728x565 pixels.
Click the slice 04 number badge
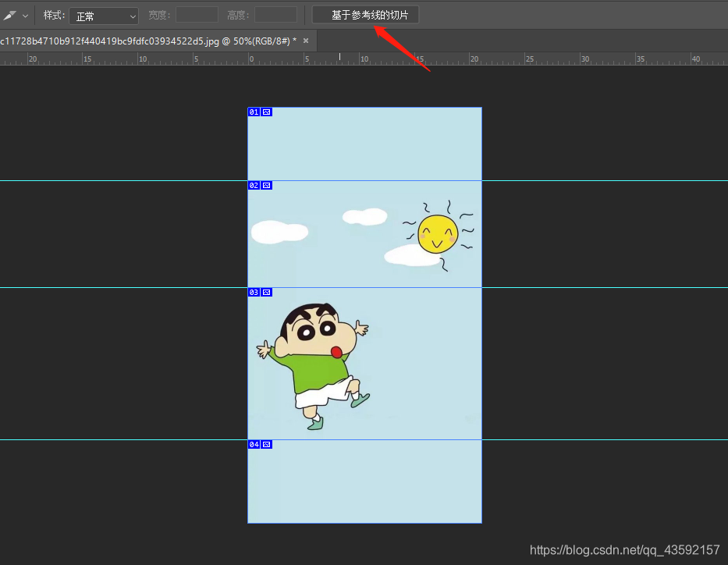[x=254, y=444]
